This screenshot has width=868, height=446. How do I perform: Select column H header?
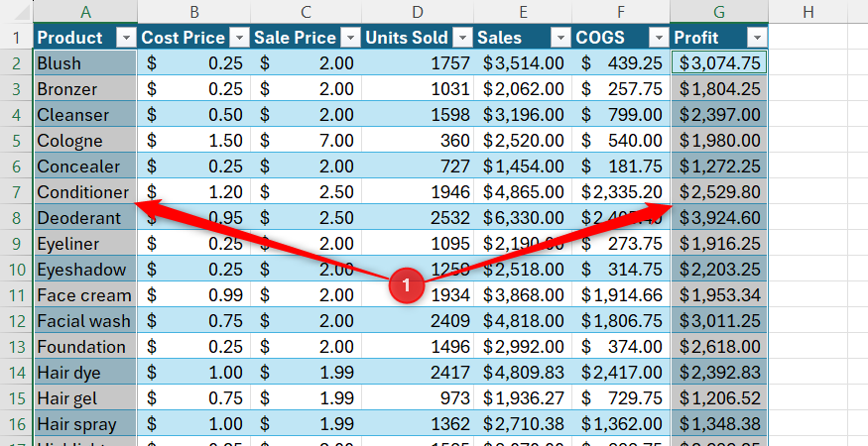[x=807, y=12]
